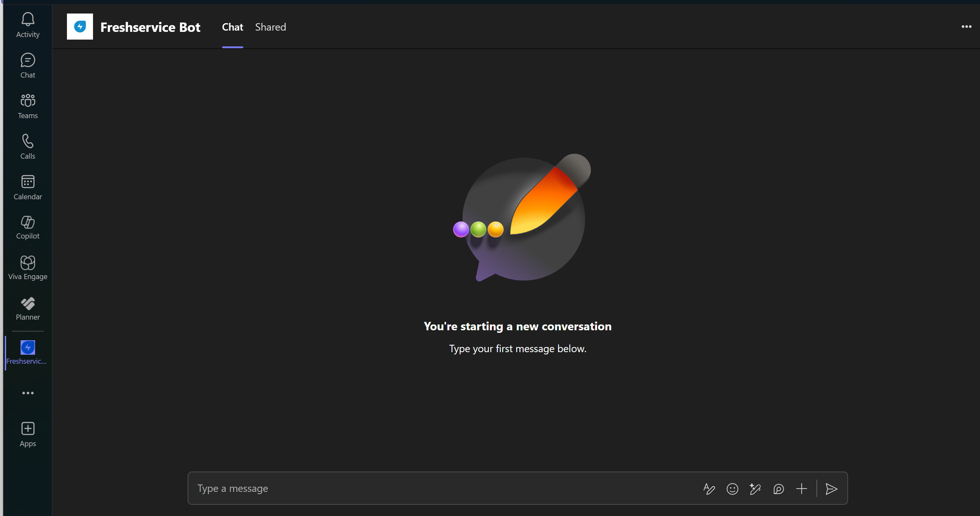This screenshot has width=980, height=516.
Task: Open the Format text options
Action: coord(709,489)
